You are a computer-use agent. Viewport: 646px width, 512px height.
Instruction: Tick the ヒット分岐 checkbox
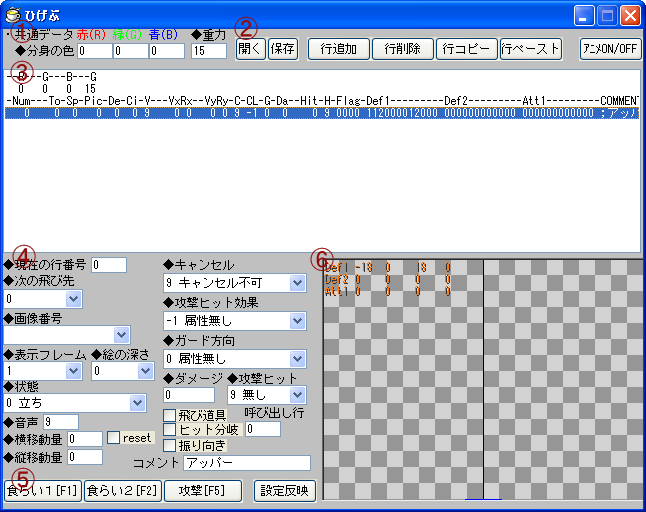point(169,429)
